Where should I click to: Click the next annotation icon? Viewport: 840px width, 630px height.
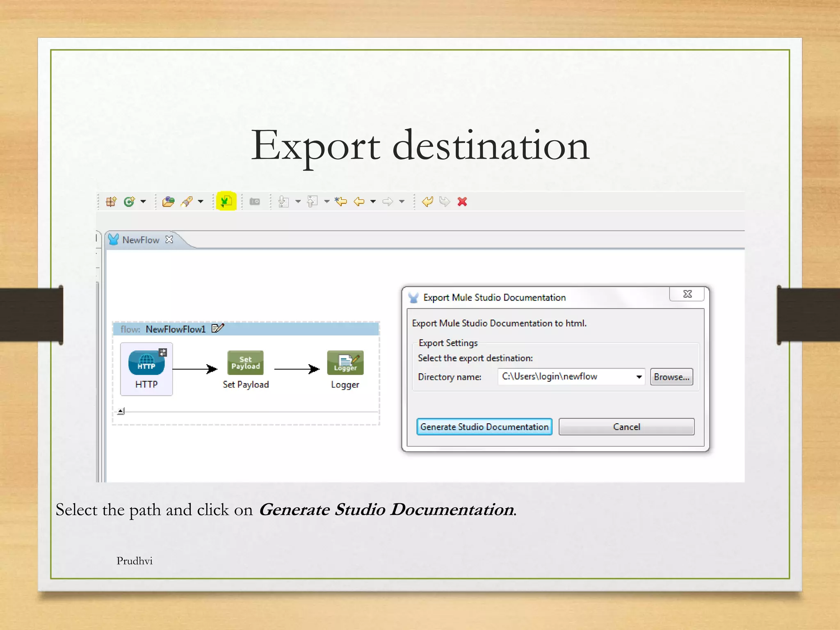point(284,201)
